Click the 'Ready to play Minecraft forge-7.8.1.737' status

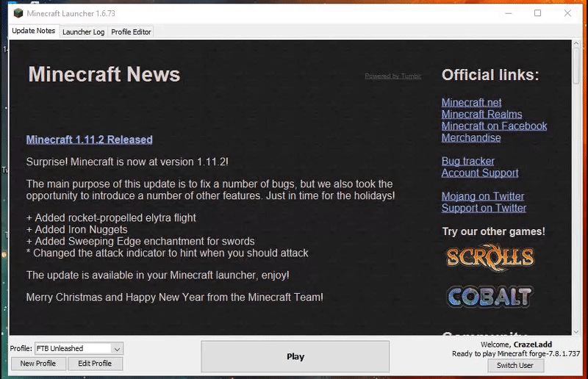[x=516, y=353]
